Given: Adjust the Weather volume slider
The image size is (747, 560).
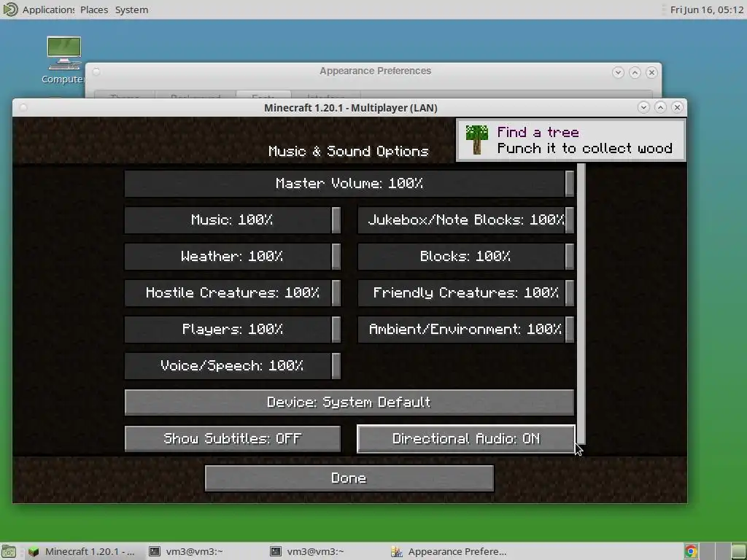Looking at the screenshot, I should (x=233, y=256).
